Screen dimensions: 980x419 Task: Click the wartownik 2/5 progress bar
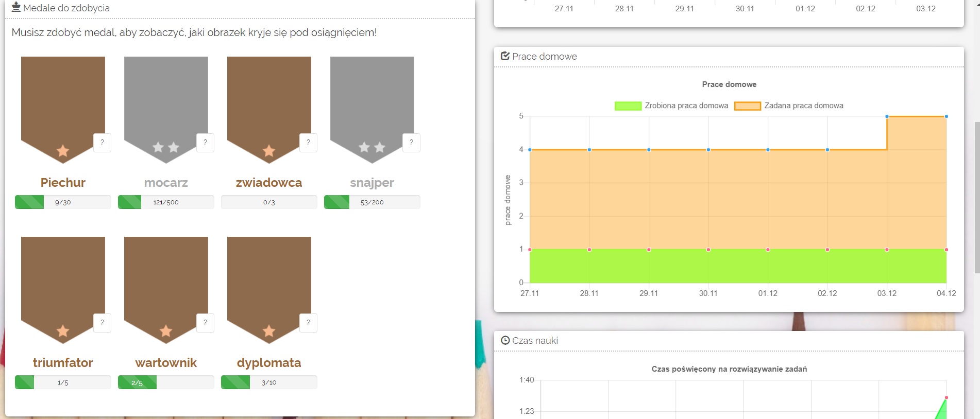tap(166, 382)
